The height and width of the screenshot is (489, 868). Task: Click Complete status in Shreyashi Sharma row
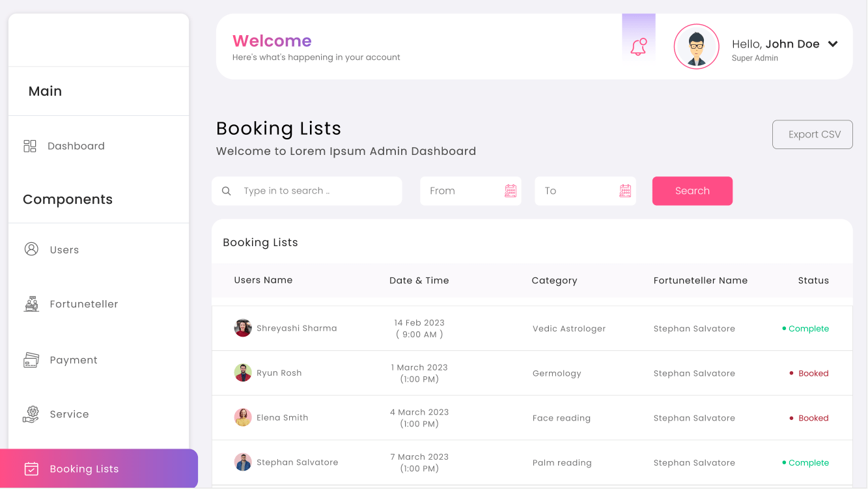tap(805, 329)
